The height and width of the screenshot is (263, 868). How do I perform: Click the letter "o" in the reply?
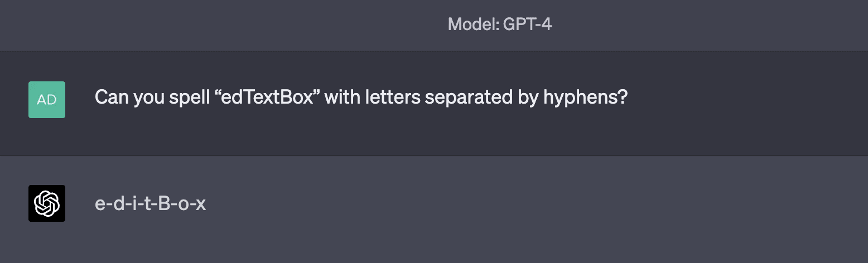coord(183,204)
